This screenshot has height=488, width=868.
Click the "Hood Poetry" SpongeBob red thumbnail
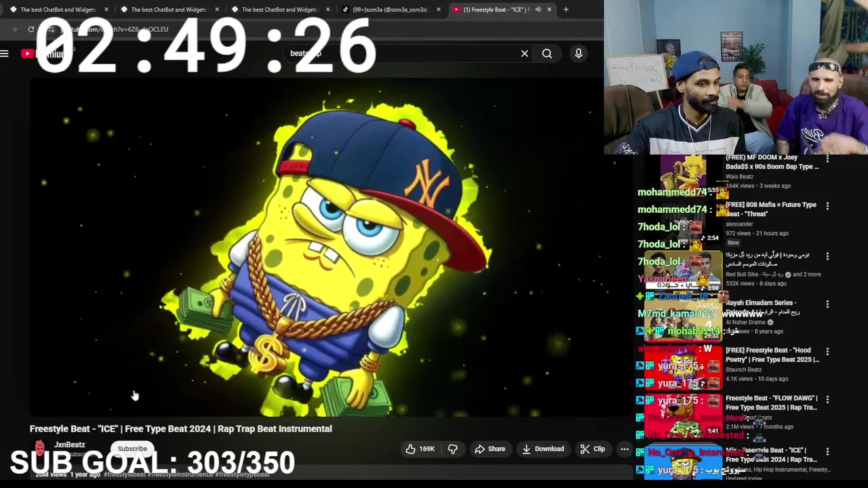coord(682,367)
